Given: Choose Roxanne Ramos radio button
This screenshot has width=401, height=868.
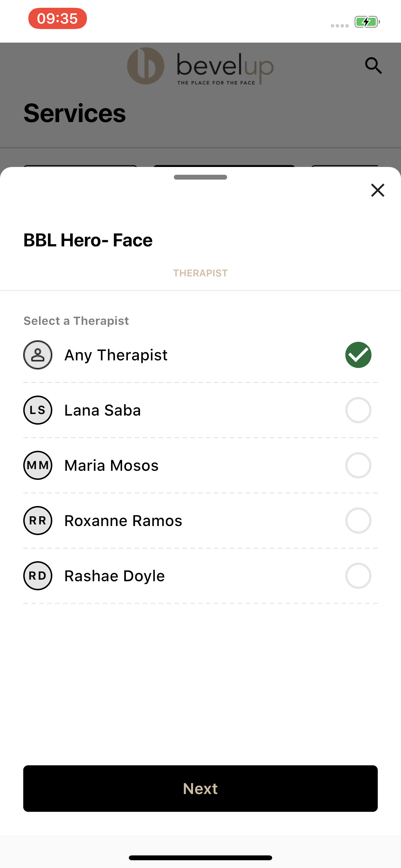Looking at the screenshot, I should point(358,521).
